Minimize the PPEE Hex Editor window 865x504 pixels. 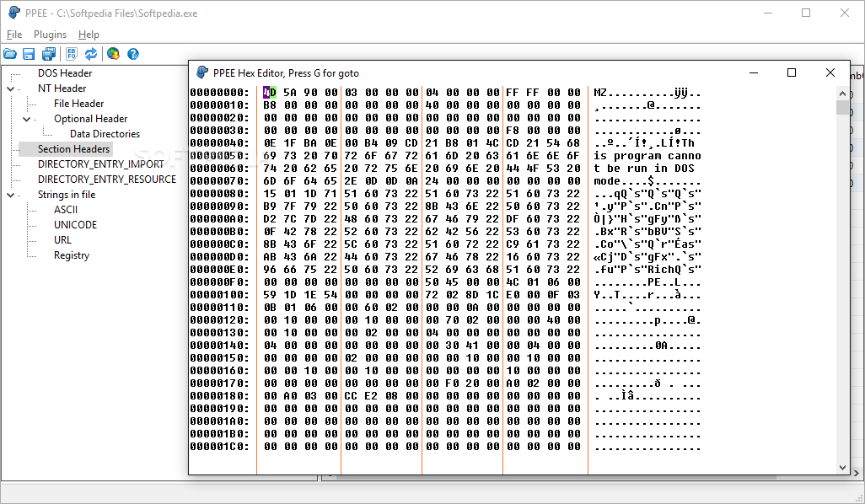coord(754,72)
